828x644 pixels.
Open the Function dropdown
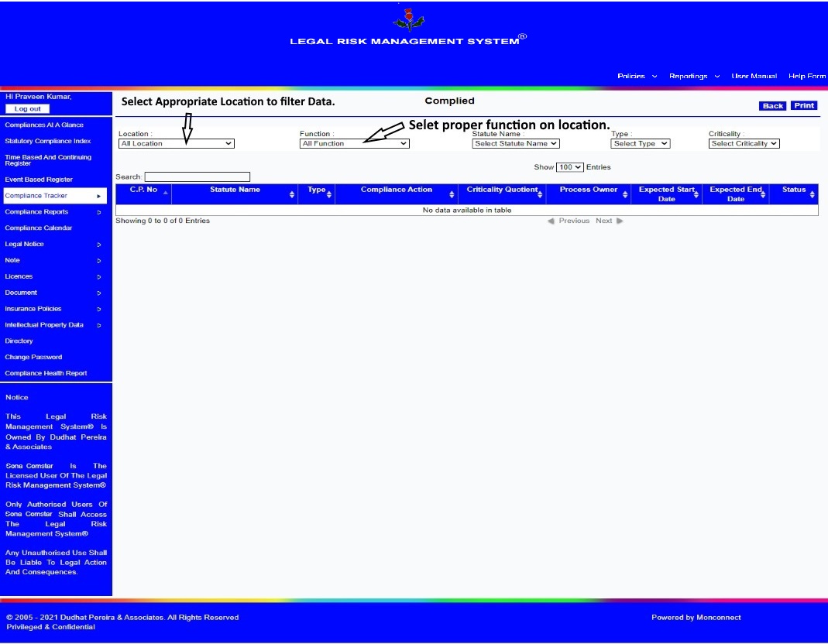pyautogui.click(x=354, y=143)
